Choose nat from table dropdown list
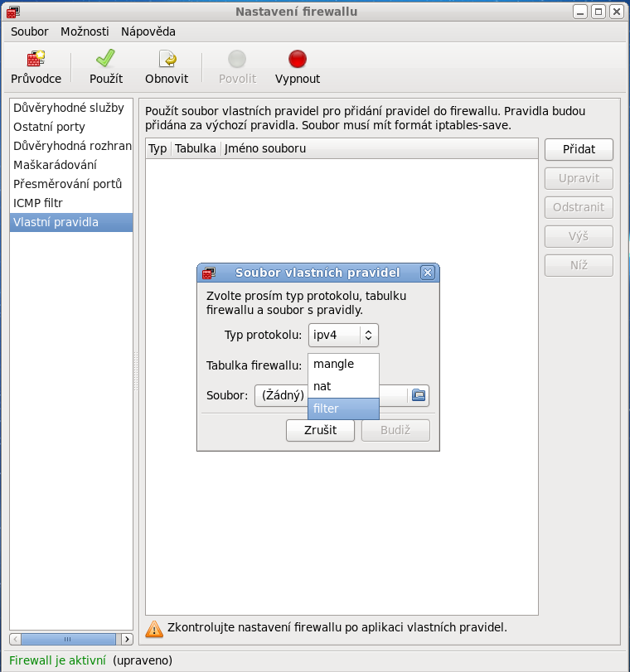This screenshot has height=672, width=630. 343,387
